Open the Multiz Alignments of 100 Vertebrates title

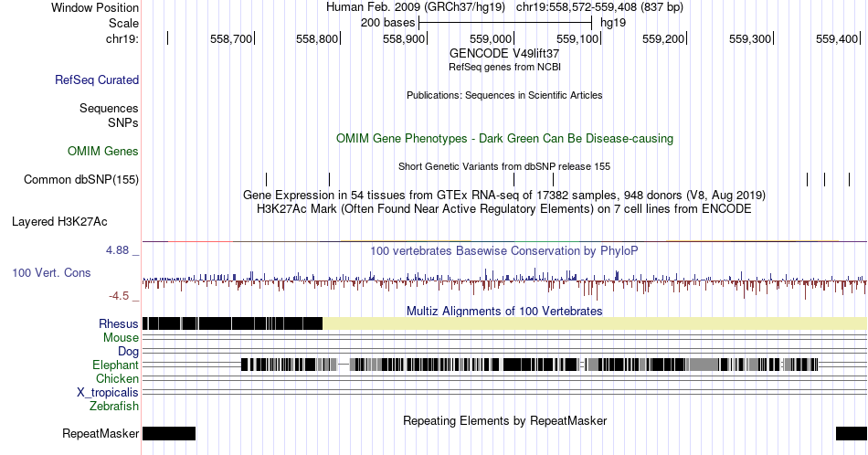tap(504, 311)
